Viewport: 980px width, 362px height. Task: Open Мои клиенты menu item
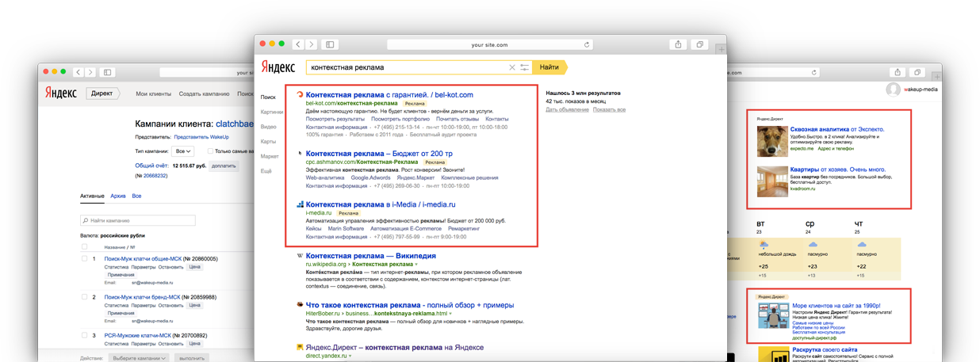(x=153, y=93)
